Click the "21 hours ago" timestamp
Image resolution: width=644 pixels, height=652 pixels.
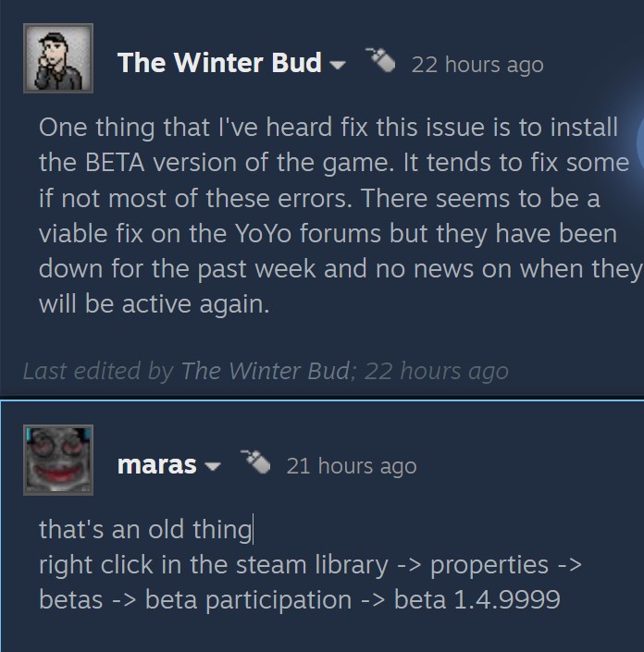click(351, 466)
